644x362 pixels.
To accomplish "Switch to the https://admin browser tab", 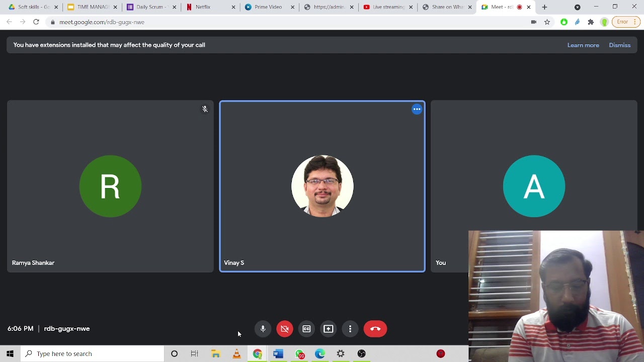I will [x=329, y=7].
